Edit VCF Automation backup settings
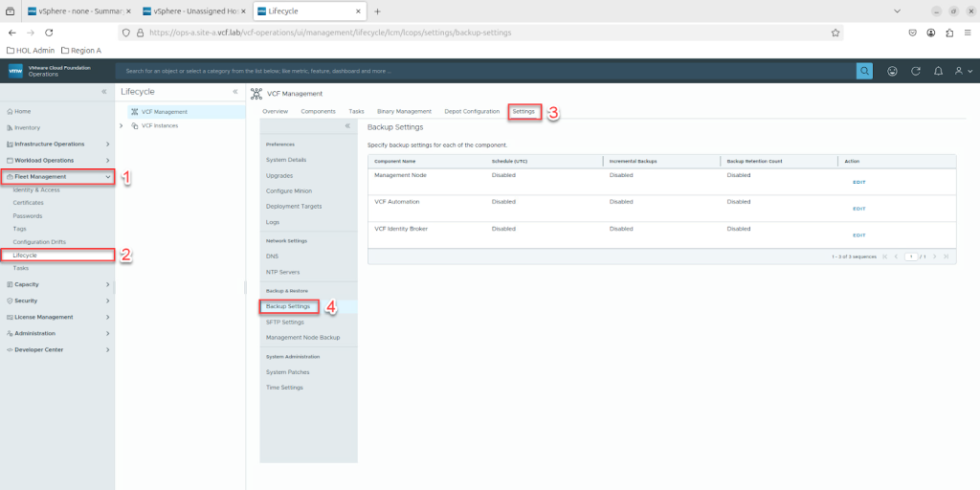This screenshot has width=980, height=490. pos(859,209)
